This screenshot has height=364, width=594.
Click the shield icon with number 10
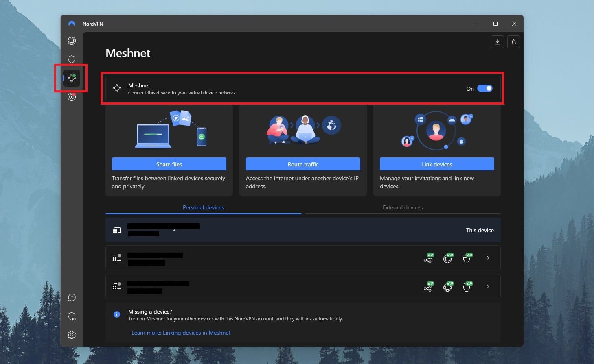tap(72, 316)
